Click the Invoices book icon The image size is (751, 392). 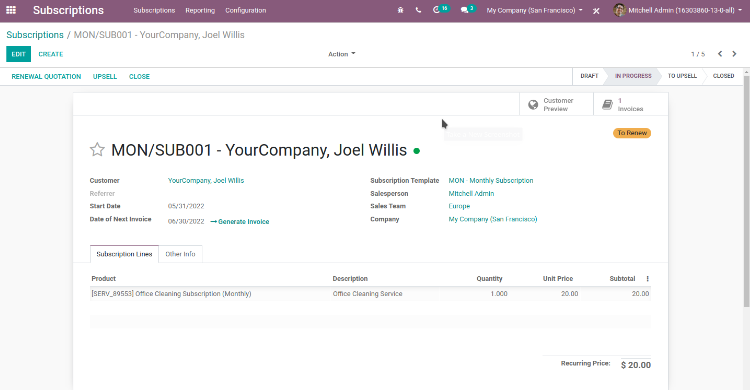pos(607,104)
